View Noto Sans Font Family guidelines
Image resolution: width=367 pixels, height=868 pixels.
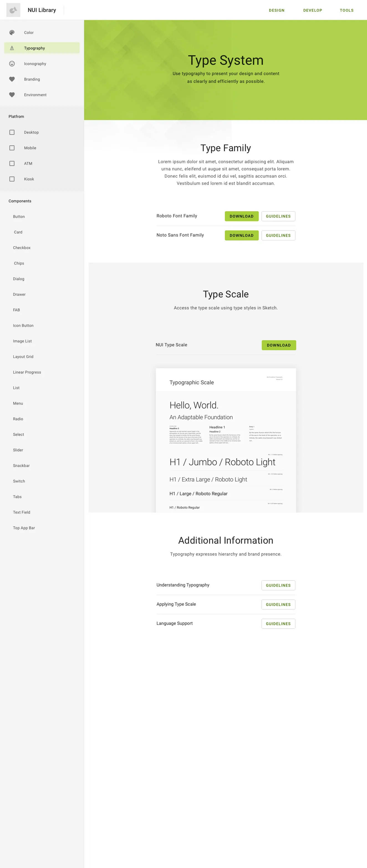pyautogui.click(x=278, y=236)
